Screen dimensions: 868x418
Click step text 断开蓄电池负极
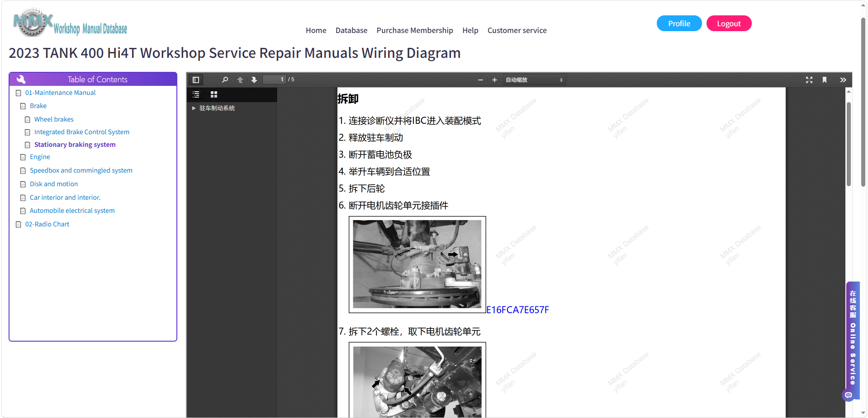[x=380, y=155]
